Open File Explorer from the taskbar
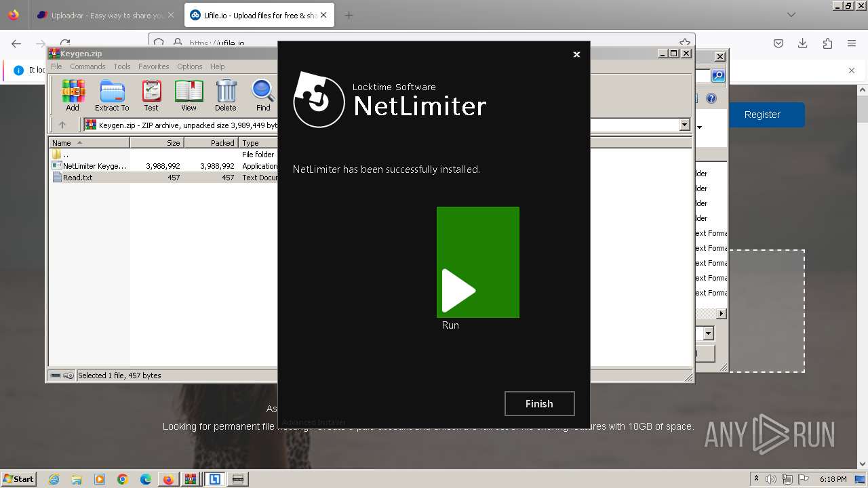Screen dimensions: 868x488 77,479
